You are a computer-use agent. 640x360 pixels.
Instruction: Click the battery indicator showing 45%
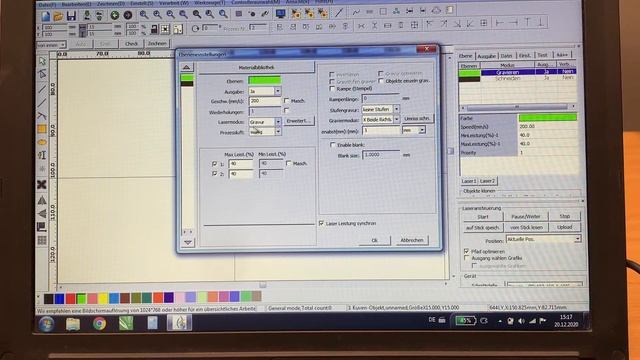coord(465,320)
